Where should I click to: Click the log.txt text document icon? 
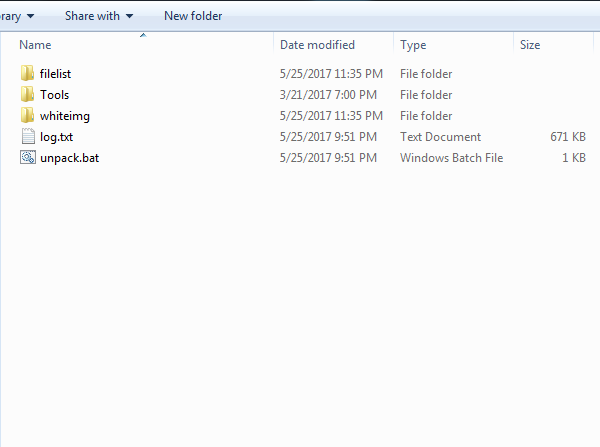click(27, 137)
